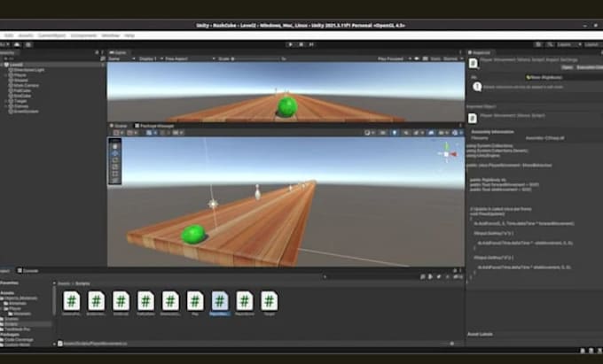Open the Layout dropdown
Screen dimensions: 603x364
pyautogui.click(x=592, y=44)
